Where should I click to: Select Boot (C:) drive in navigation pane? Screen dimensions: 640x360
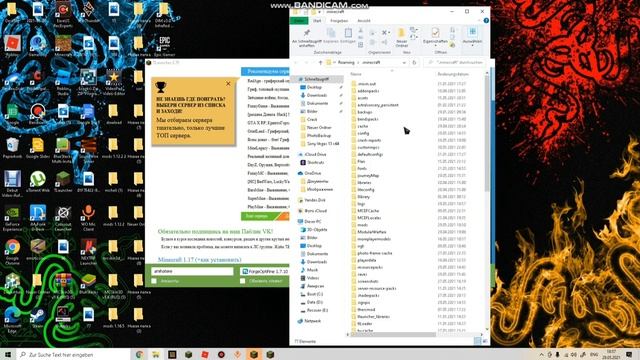(x=314, y=294)
